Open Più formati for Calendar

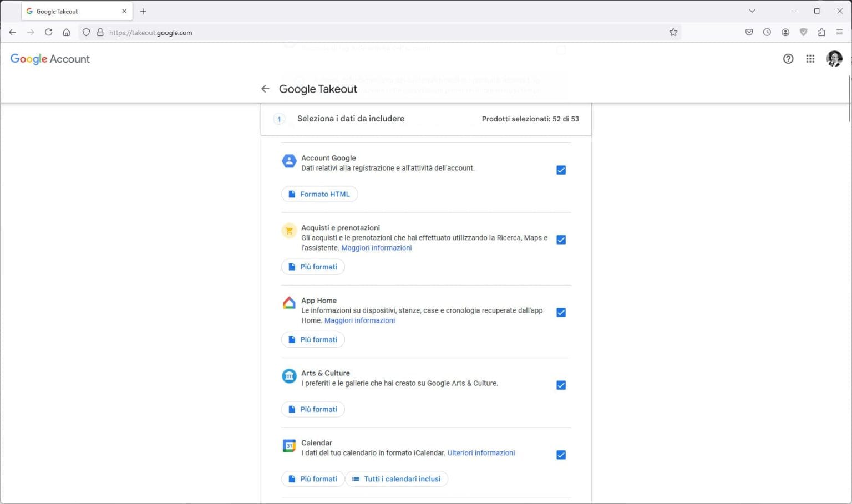(313, 479)
